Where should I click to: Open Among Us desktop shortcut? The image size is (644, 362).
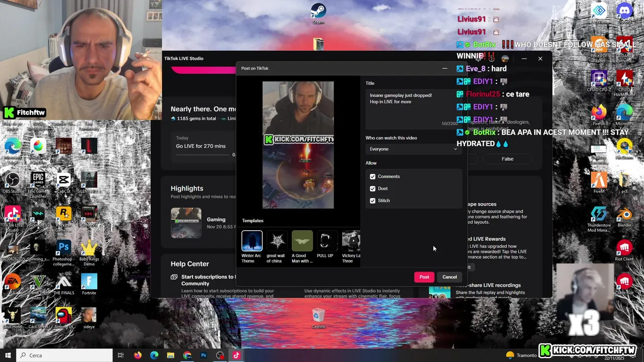coord(63,319)
